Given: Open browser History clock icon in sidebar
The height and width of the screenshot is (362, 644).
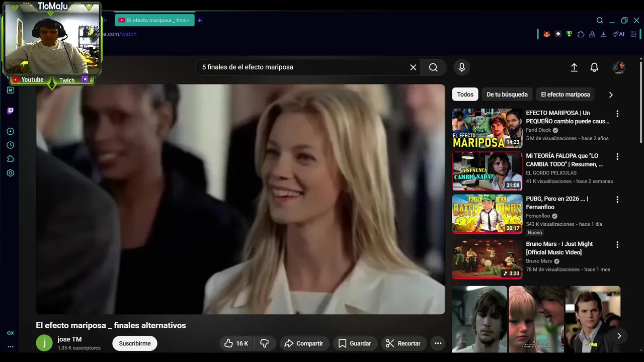Looking at the screenshot, I should [10, 145].
